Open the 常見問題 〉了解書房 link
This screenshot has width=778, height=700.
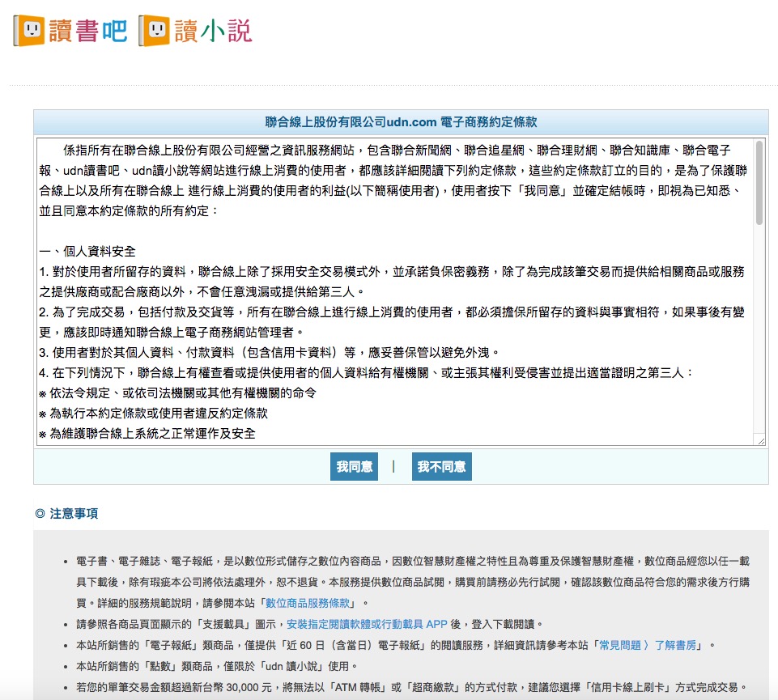(x=648, y=645)
